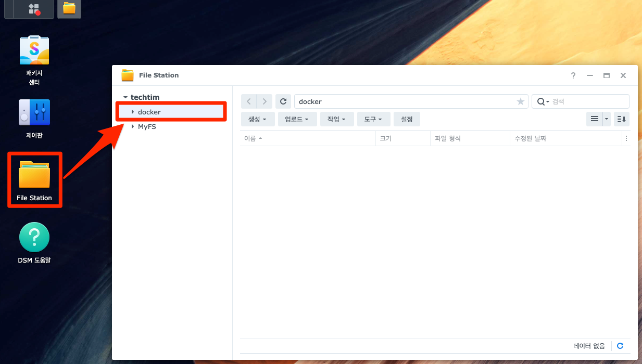The height and width of the screenshot is (364, 642).
Task: Sort by Modified Date (수정된 날짜) column
Action: 566,139
